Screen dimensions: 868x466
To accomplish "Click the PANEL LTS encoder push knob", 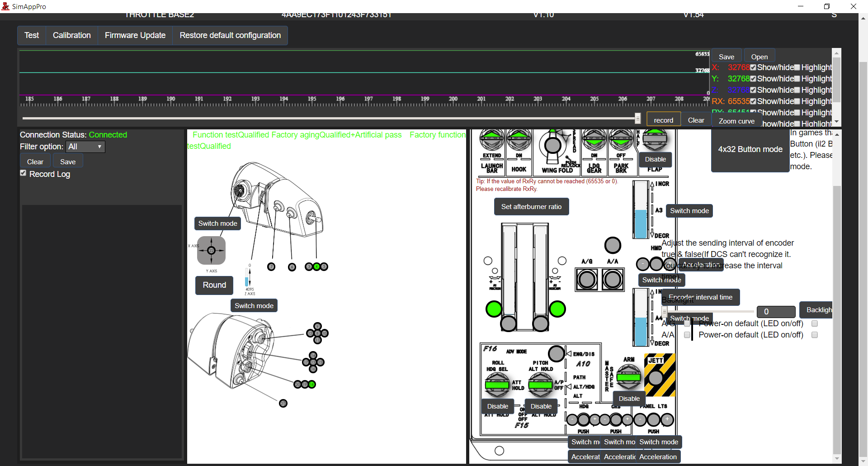I will tap(654, 420).
